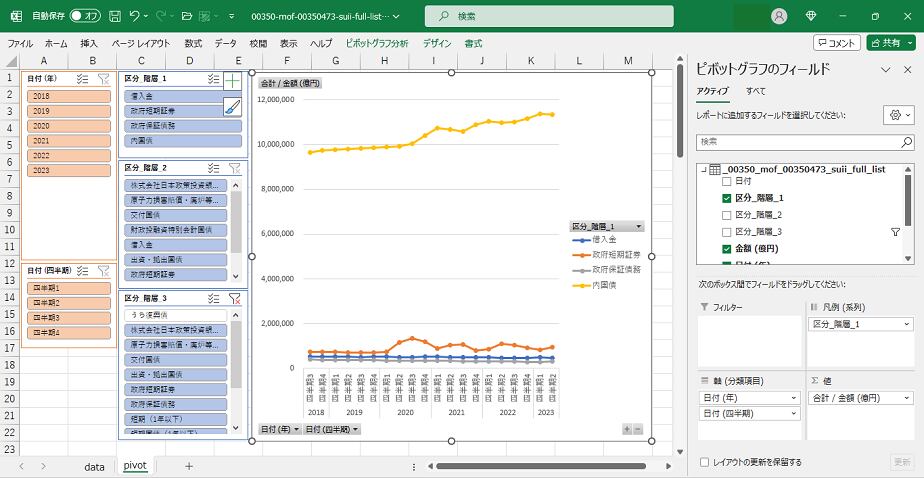The height and width of the screenshot is (478, 924).
Task: Enable レイアウトの更新を保留する checkbox
Action: tap(706, 462)
